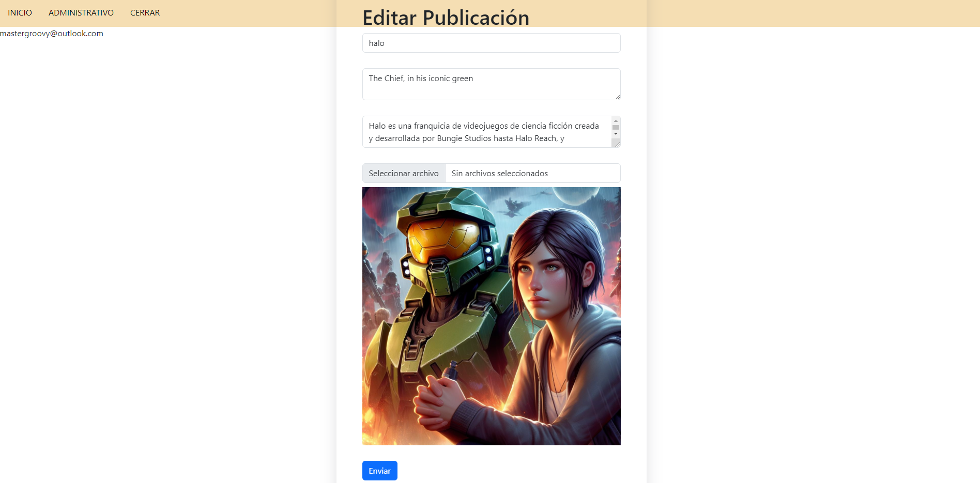
Task: Open the INICIO menu link
Action: click(20, 13)
